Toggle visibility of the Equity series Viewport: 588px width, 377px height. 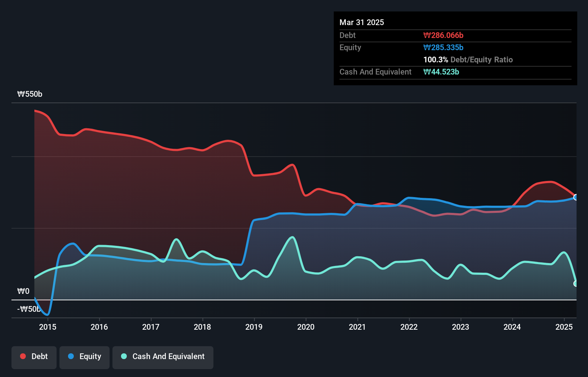(84, 357)
